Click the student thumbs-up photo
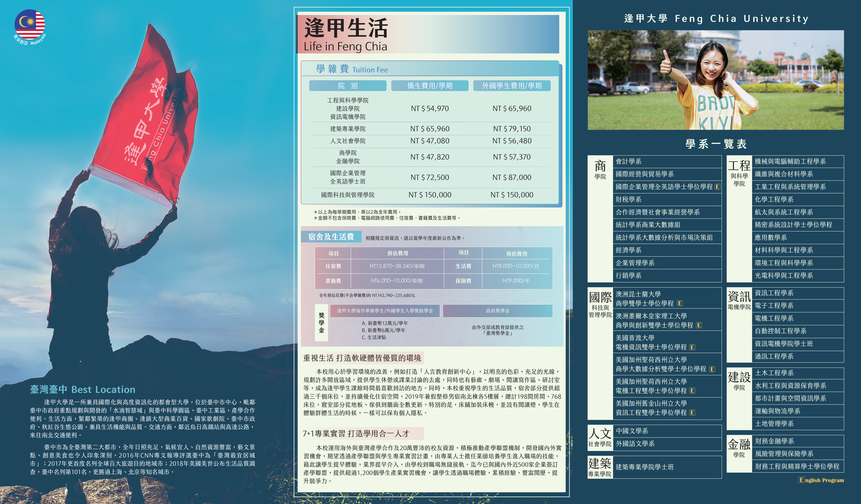The image size is (861, 504). point(715,80)
